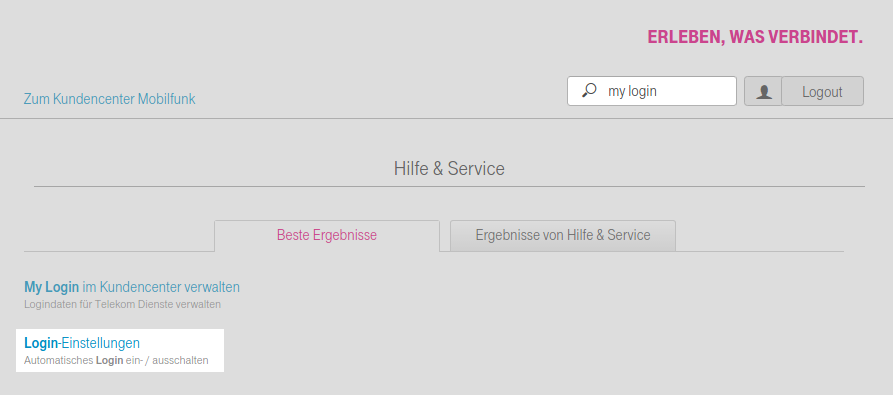Open the Zum Kundencenter Mobilfunk link

tap(109, 99)
